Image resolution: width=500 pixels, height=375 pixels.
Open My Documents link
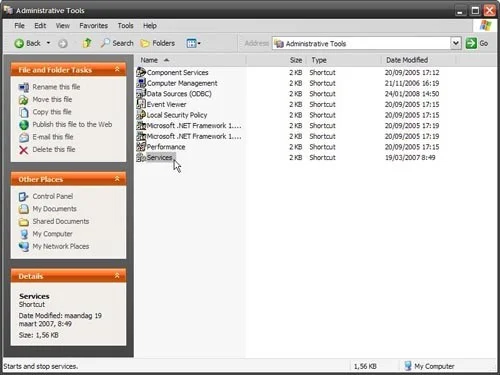coord(54,209)
